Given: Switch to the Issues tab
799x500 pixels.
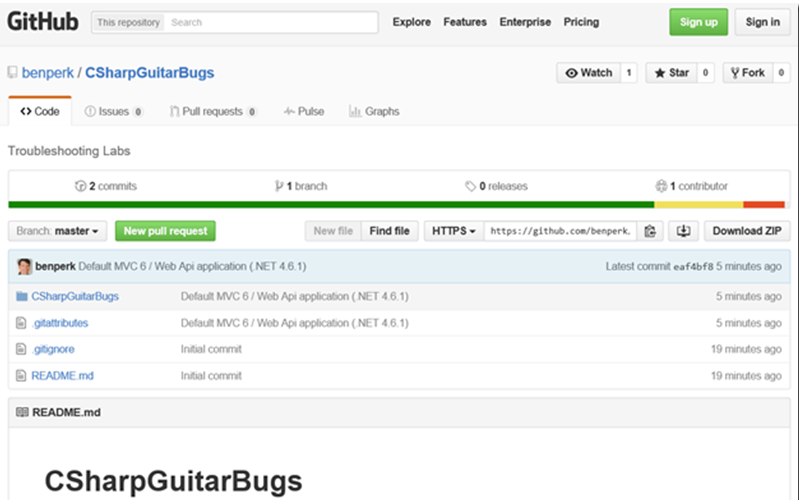Looking at the screenshot, I should [x=113, y=112].
